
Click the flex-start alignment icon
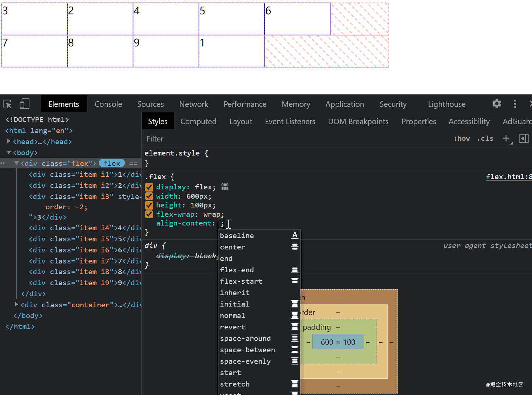295,281
